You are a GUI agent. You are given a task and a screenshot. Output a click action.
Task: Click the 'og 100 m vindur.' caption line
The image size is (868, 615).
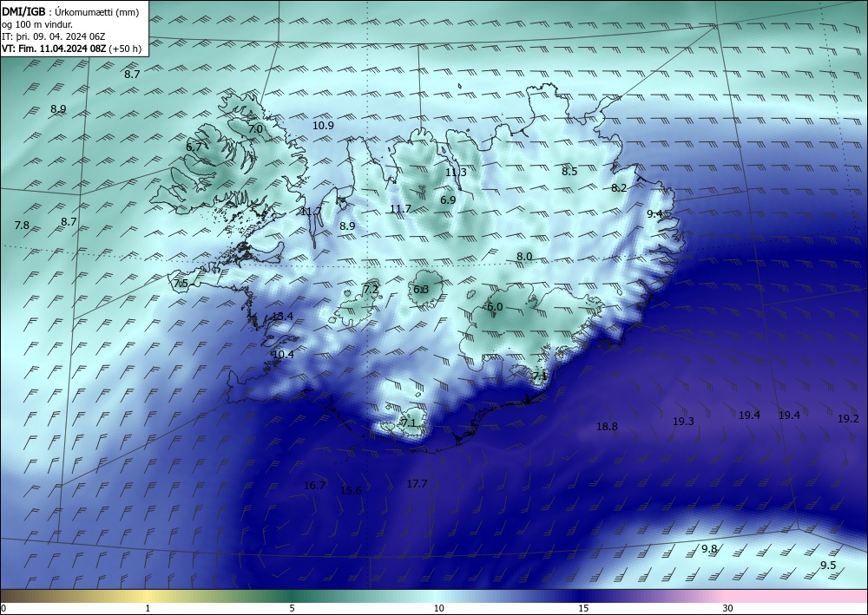click(37, 24)
